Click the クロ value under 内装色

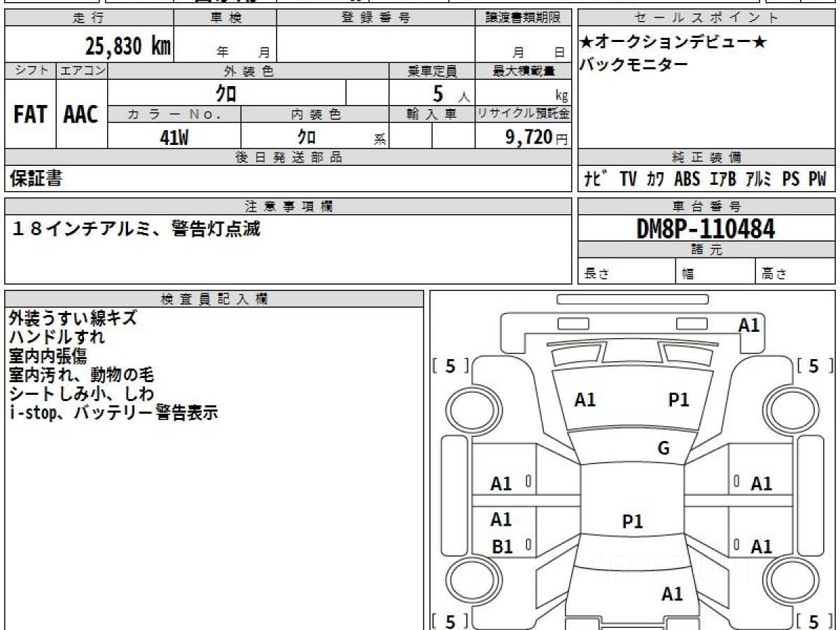click(307, 137)
